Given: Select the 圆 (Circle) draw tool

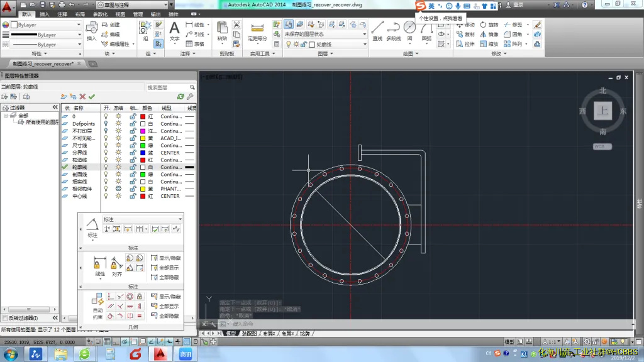Looking at the screenshot, I should (x=409, y=31).
